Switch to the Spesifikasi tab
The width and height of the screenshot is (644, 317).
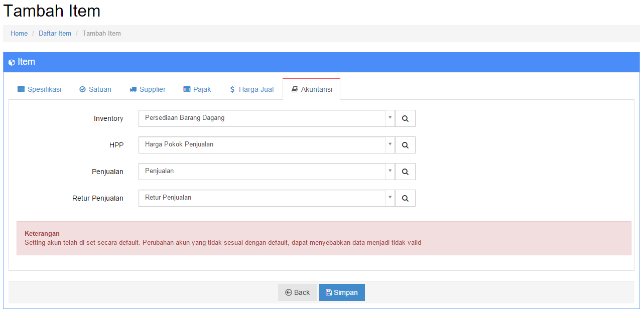pos(39,89)
